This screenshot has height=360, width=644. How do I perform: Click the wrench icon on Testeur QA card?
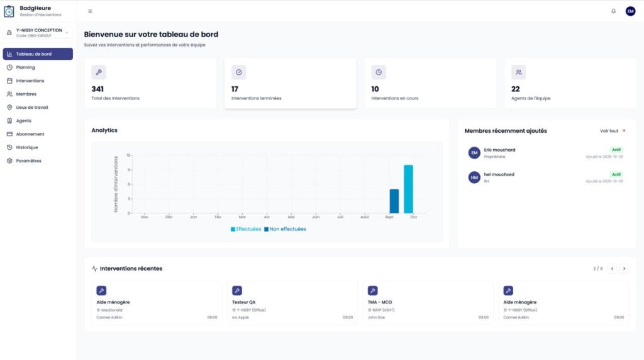coord(237,290)
